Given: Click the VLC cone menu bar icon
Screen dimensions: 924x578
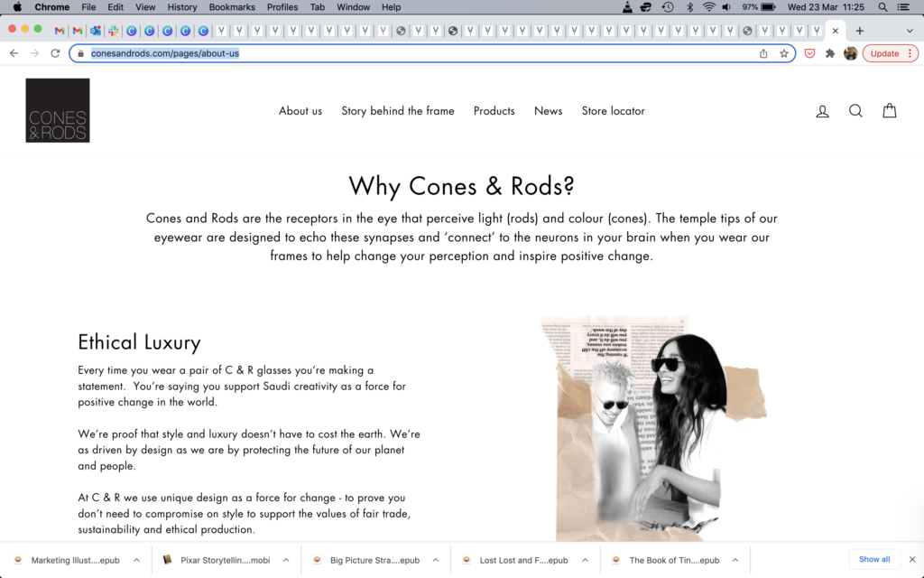Looking at the screenshot, I should coord(628,7).
